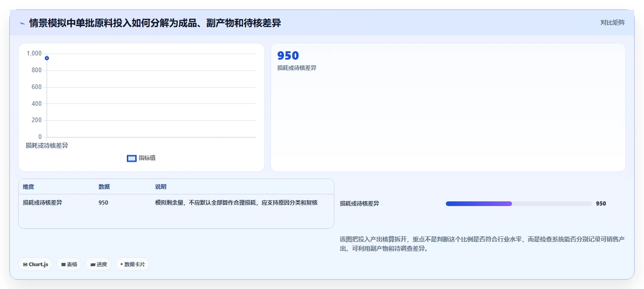Click the 950 cell in the table
644x289 pixels.
coord(103,203)
